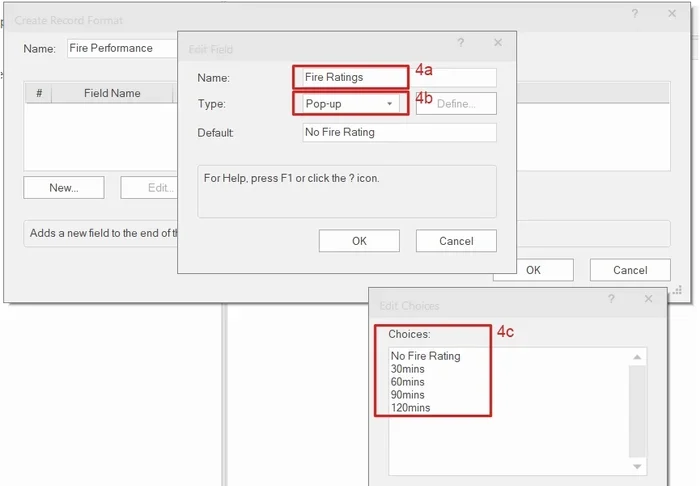Click the help icon in Edit Field dialog
The height and width of the screenshot is (486, 700).
460,43
